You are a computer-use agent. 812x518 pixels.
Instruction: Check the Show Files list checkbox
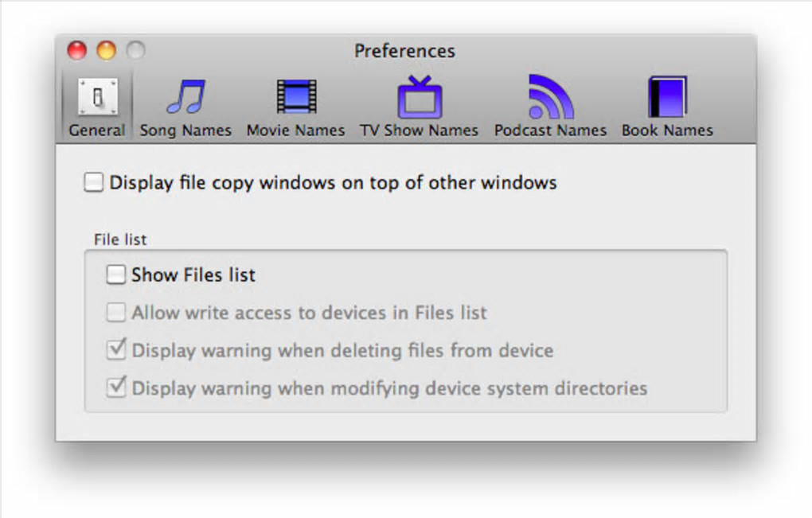pyautogui.click(x=116, y=275)
